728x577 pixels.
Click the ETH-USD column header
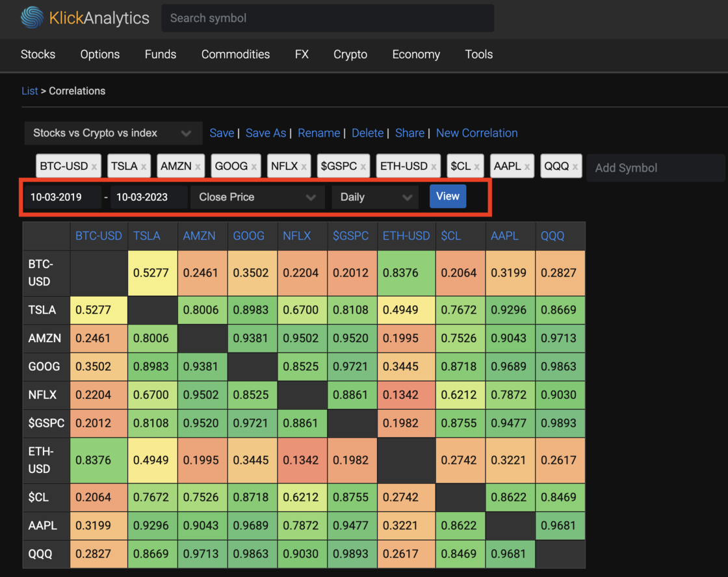pyautogui.click(x=406, y=236)
